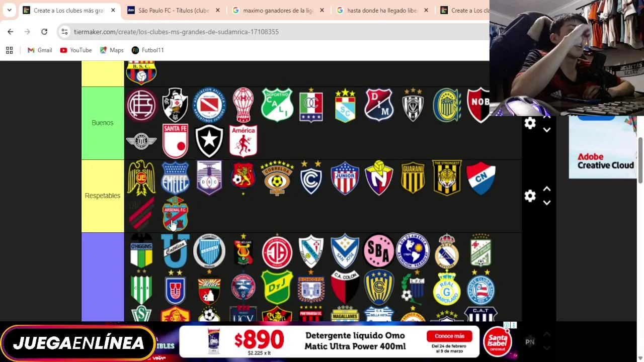This screenshot has height=362, width=644.
Task: Close the hasta donde ha llegado tab
Action: [426, 10]
